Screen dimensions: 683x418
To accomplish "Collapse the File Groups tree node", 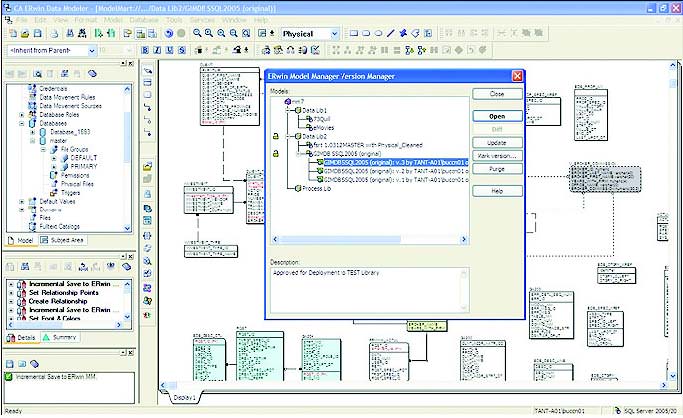I will pos(43,149).
